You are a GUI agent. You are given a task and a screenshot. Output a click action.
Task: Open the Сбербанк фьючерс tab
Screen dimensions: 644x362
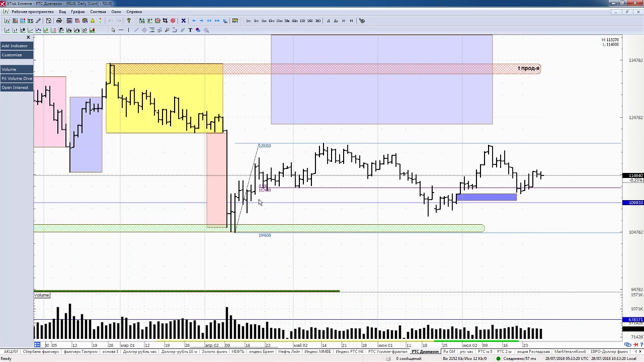tap(41, 351)
